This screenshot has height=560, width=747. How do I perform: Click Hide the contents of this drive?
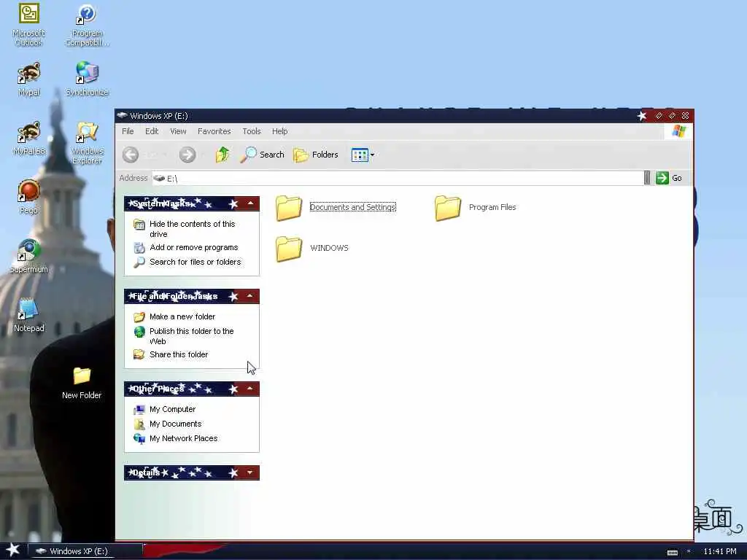click(x=192, y=229)
